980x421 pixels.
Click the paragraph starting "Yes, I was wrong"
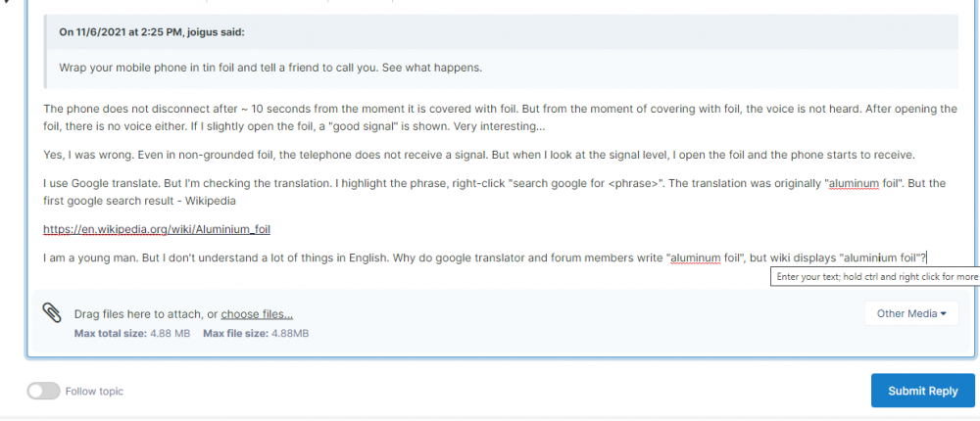point(294,155)
